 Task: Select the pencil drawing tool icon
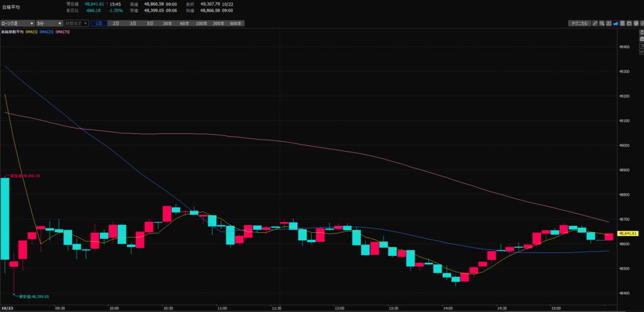[595, 23]
